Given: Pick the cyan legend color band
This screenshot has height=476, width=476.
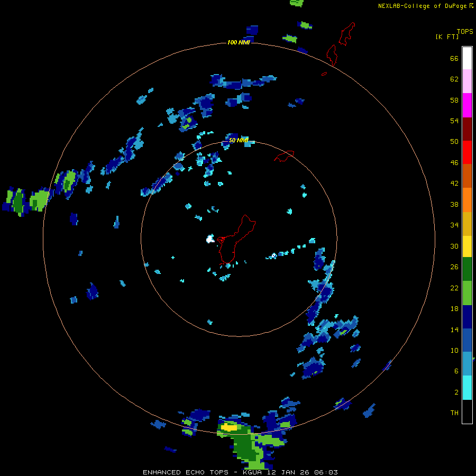Looking at the screenshot, I should [467, 388].
